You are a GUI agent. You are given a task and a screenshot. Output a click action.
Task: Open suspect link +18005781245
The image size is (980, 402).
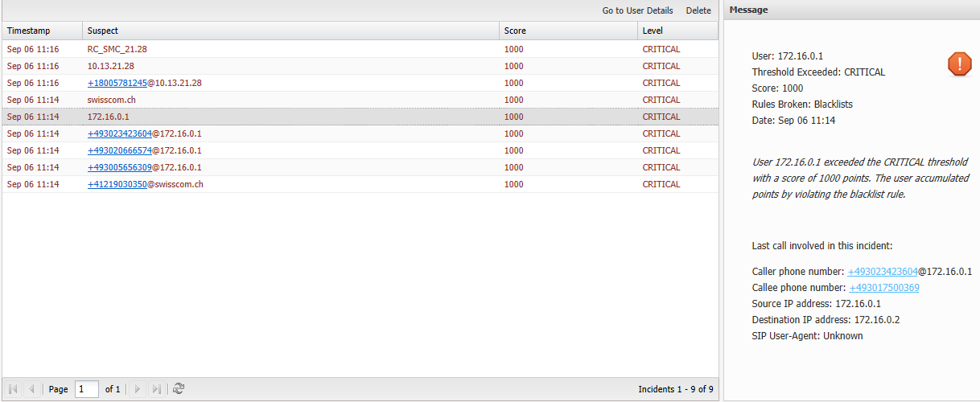point(117,83)
